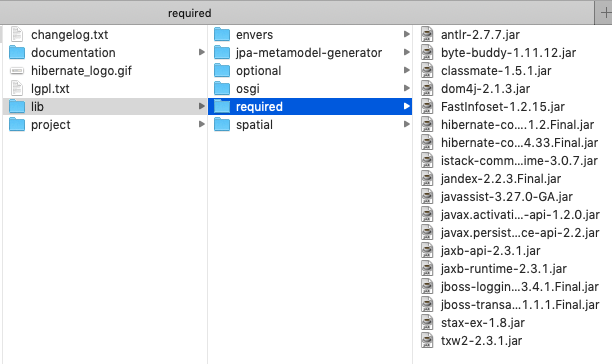Click the required folder icon
This screenshot has height=364, width=612.
pos(222,106)
